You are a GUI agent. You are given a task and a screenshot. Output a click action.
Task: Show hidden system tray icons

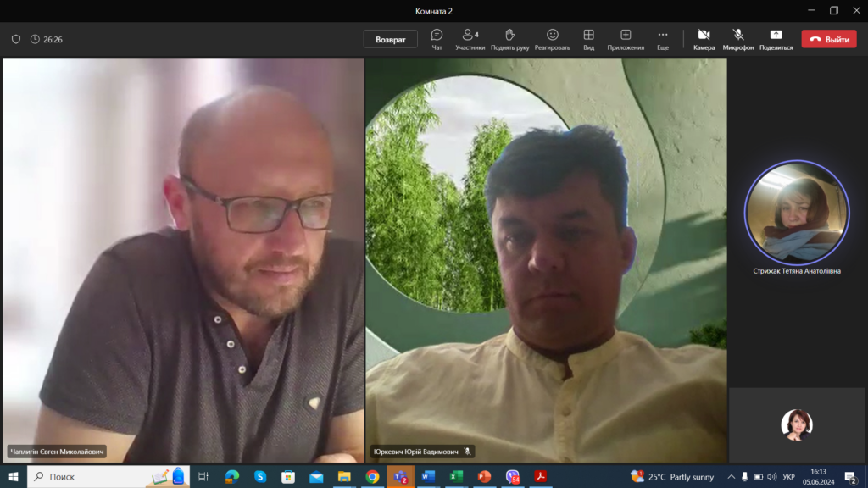click(x=731, y=477)
